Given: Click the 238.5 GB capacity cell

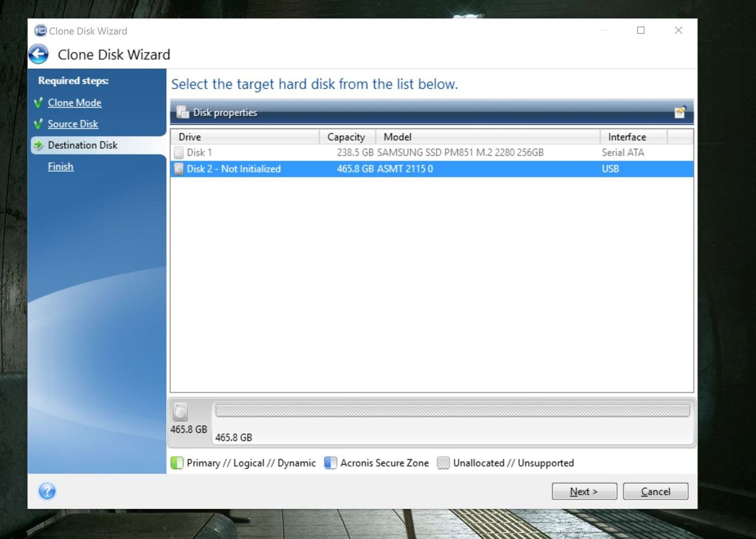Looking at the screenshot, I should point(355,152).
